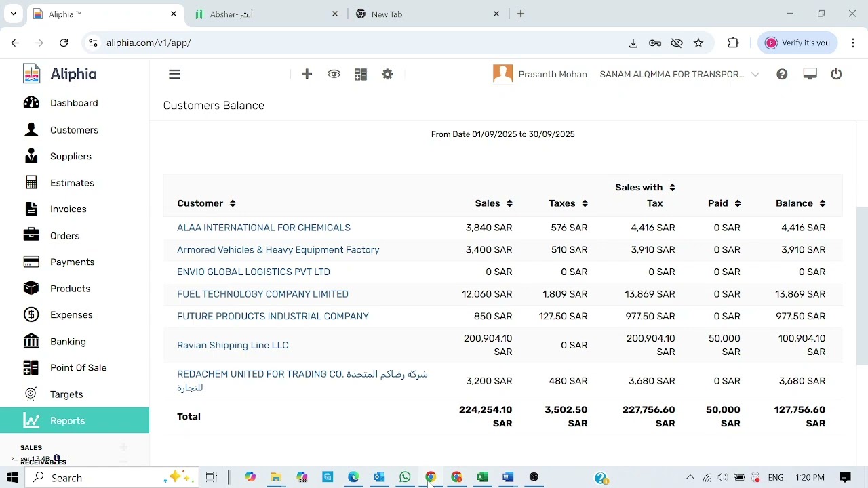Click the taskbar Search box

coord(112,478)
